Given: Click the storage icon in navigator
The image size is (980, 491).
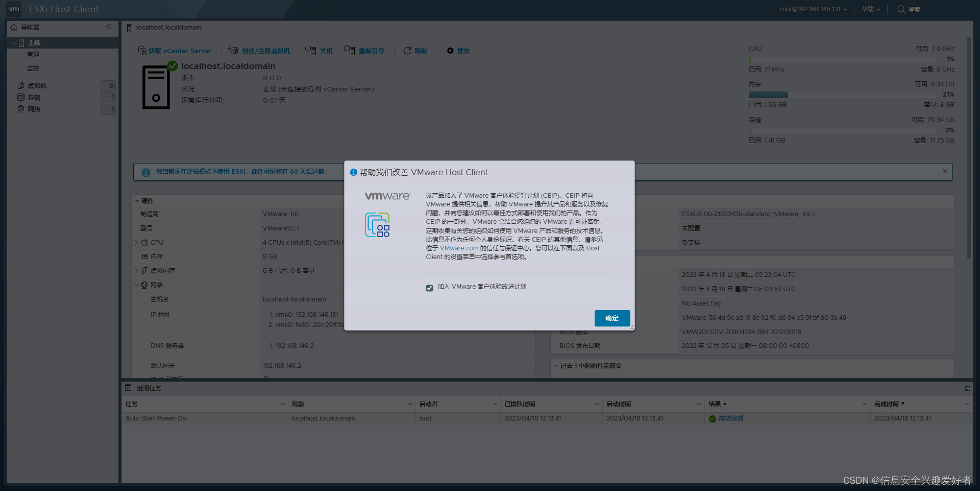Looking at the screenshot, I should tap(21, 97).
